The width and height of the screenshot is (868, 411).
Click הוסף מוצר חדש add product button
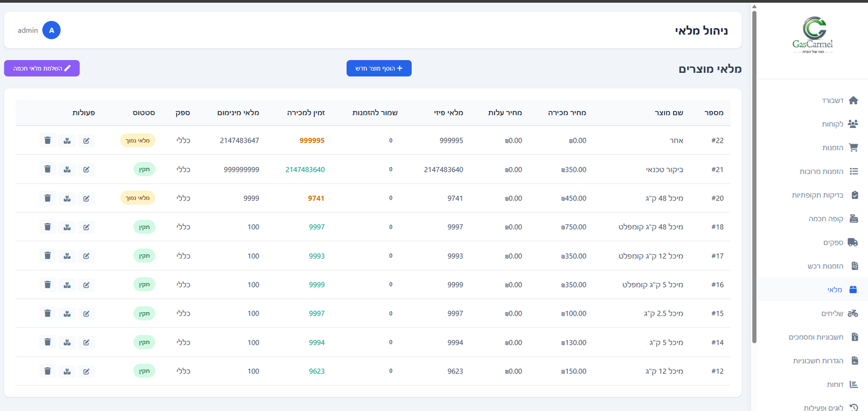[x=379, y=68]
